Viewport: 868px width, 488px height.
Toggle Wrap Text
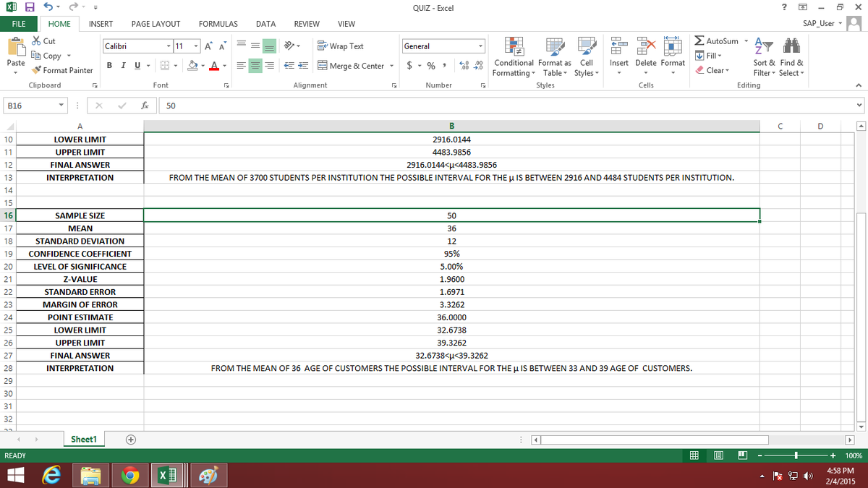click(340, 46)
